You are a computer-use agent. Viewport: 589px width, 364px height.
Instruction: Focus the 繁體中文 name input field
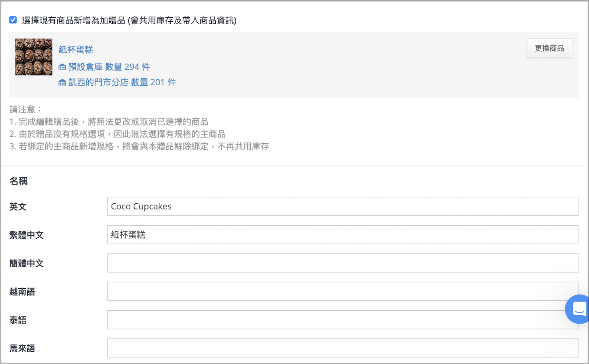[x=343, y=235]
